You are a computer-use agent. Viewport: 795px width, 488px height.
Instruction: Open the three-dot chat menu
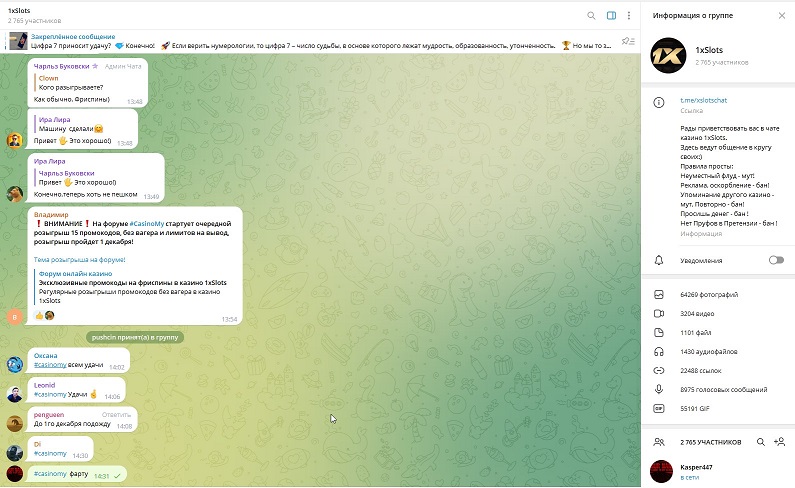tap(629, 16)
